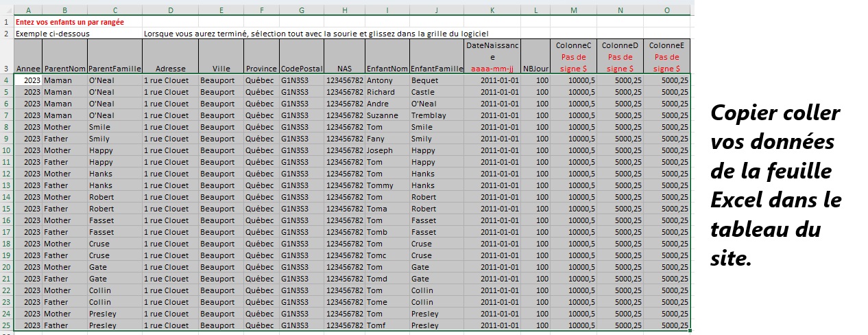Click the 'ColonneC' header cell

pos(573,56)
